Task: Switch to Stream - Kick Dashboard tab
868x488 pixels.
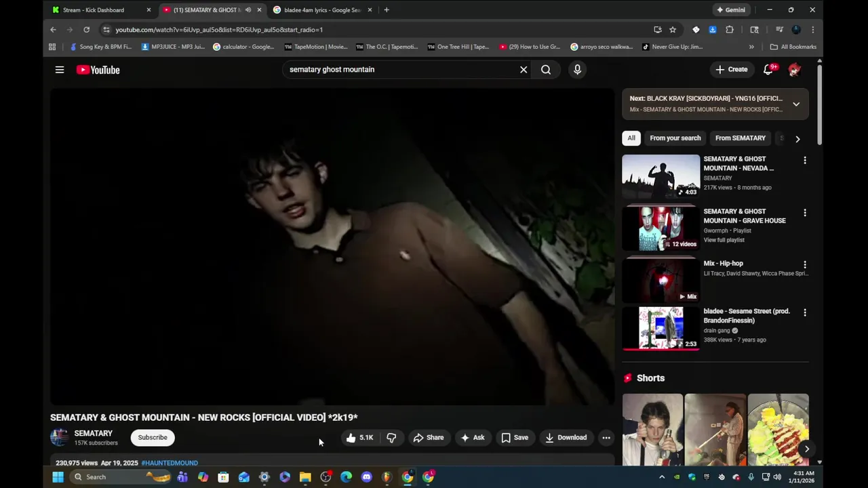Action: tap(95, 10)
